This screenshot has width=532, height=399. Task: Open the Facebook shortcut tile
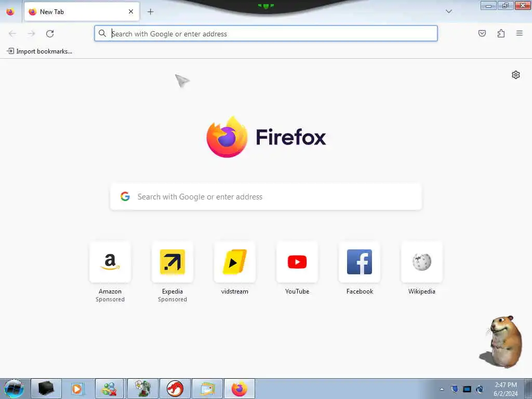tap(360, 262)
